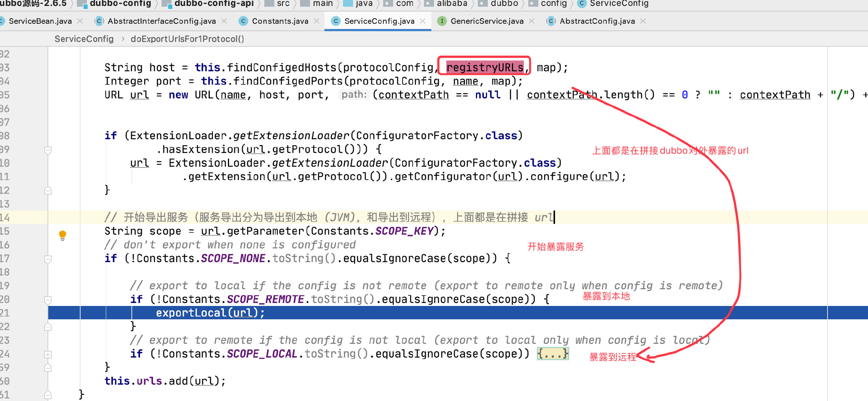Click the SCOPE_REMOTE constant
This screenshot has width=868, height=401.
[x=265, y=299]
